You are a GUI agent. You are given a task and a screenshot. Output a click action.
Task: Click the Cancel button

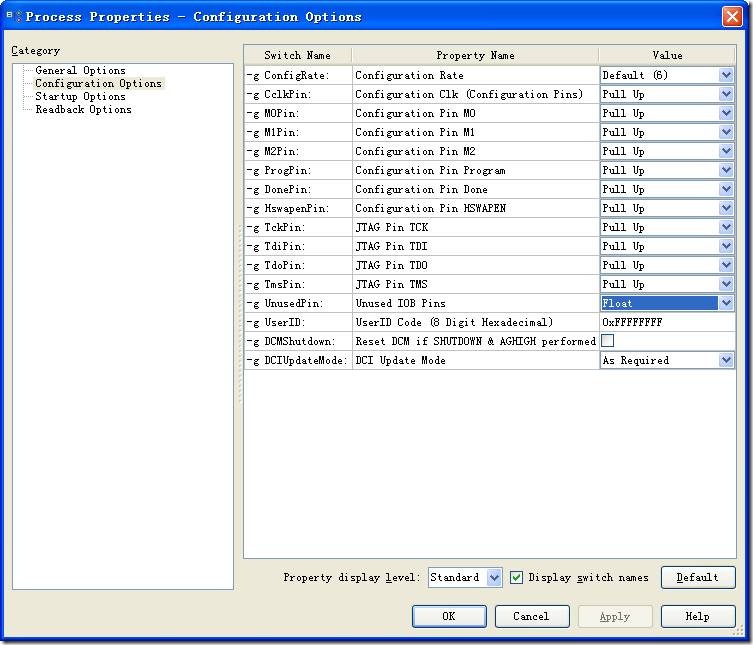531,616
